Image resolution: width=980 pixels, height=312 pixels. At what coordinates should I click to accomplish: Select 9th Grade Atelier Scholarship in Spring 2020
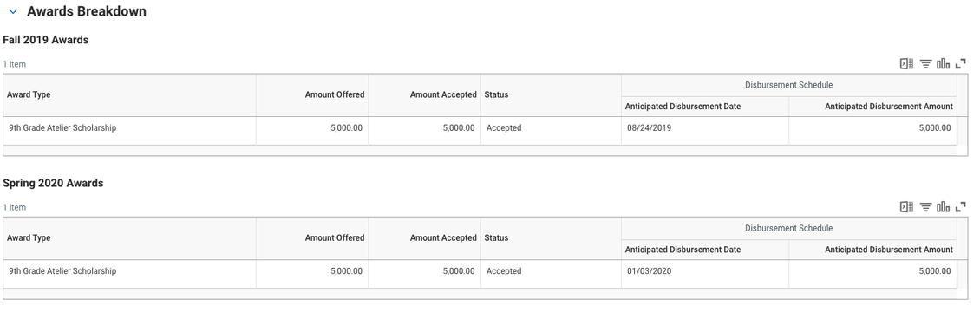62,270
